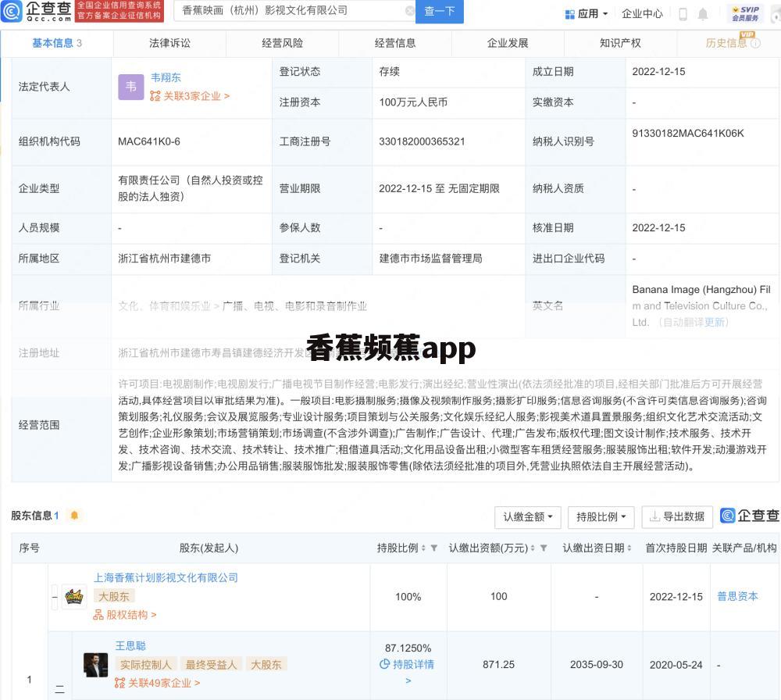Viewport: 781px width, 700px height.
Task: Click the purple 韦 avatar icon
Action: [131, 87]
